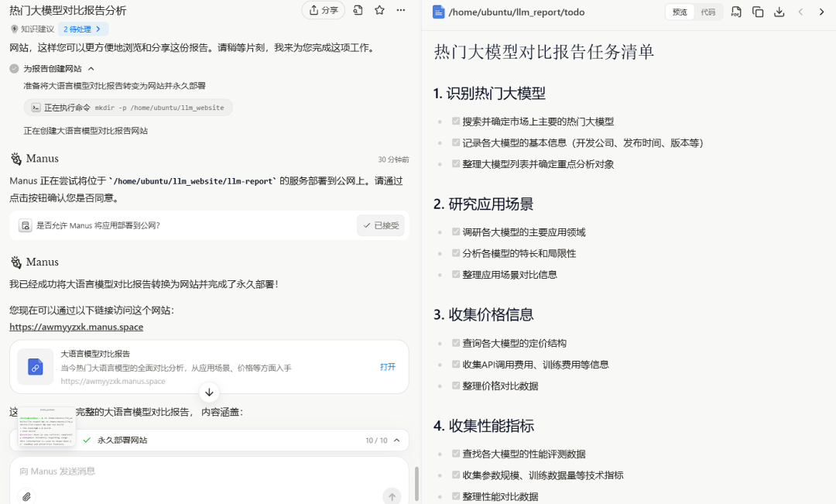Click the conversation title 热门大模型对比报告分析

(67, 11)
